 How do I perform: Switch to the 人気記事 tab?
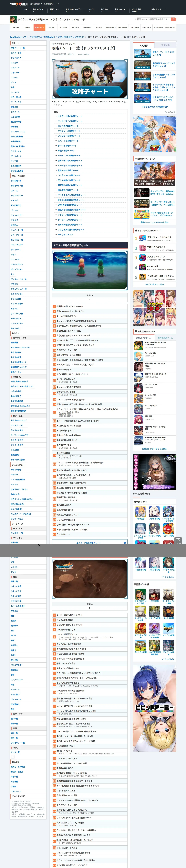point(144,45)
